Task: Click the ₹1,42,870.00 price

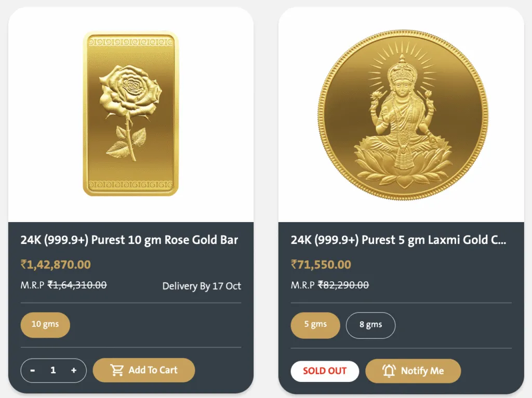Action: click(56, 265)
